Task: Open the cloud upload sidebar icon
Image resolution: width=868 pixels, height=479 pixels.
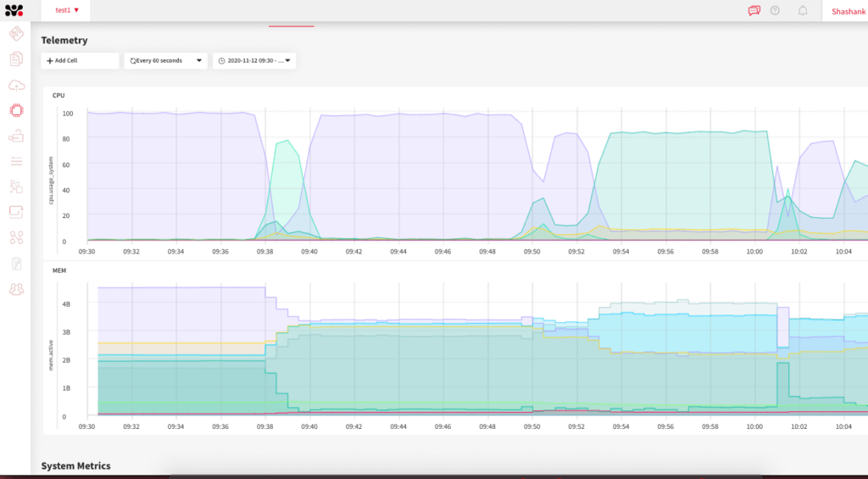Action: [17, 86]
